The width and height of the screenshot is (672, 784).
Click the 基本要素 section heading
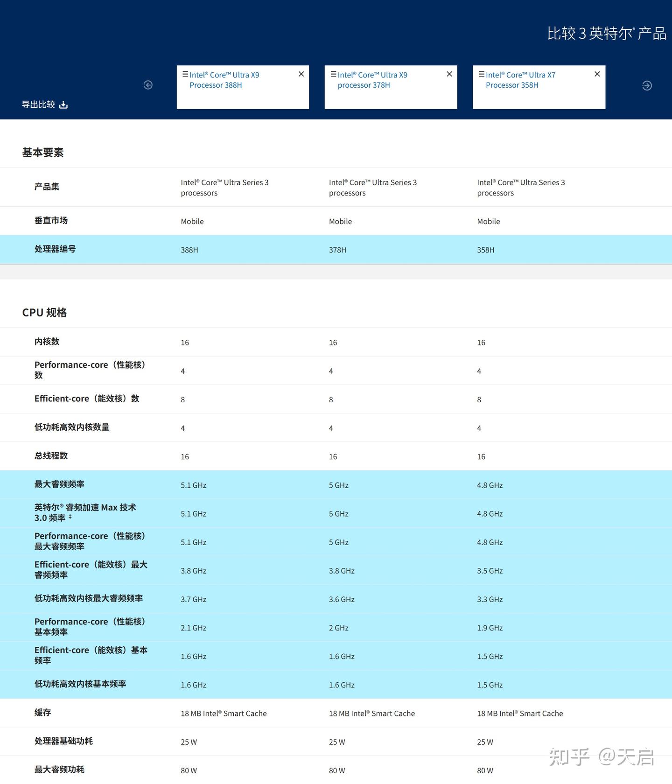[43, 153]
